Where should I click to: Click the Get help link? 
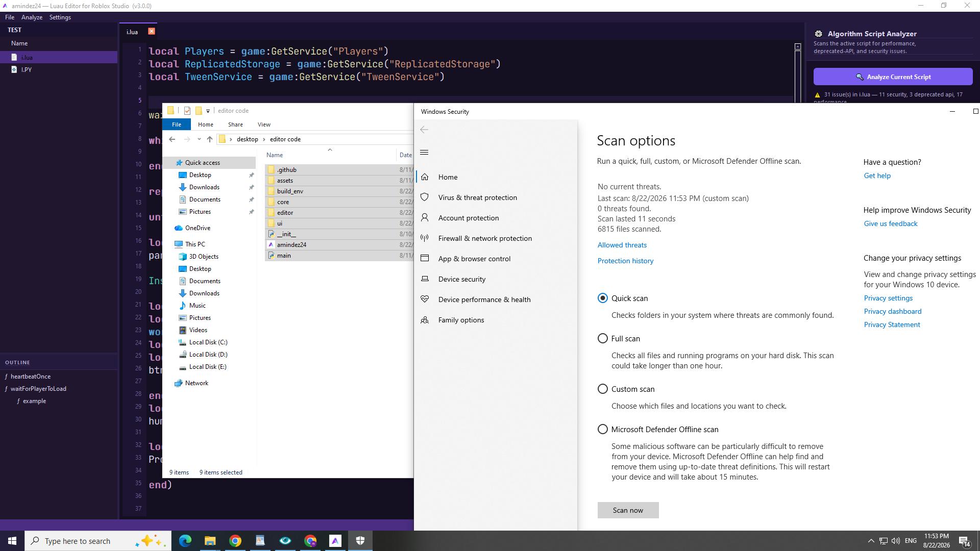click(x=877, y=176)
